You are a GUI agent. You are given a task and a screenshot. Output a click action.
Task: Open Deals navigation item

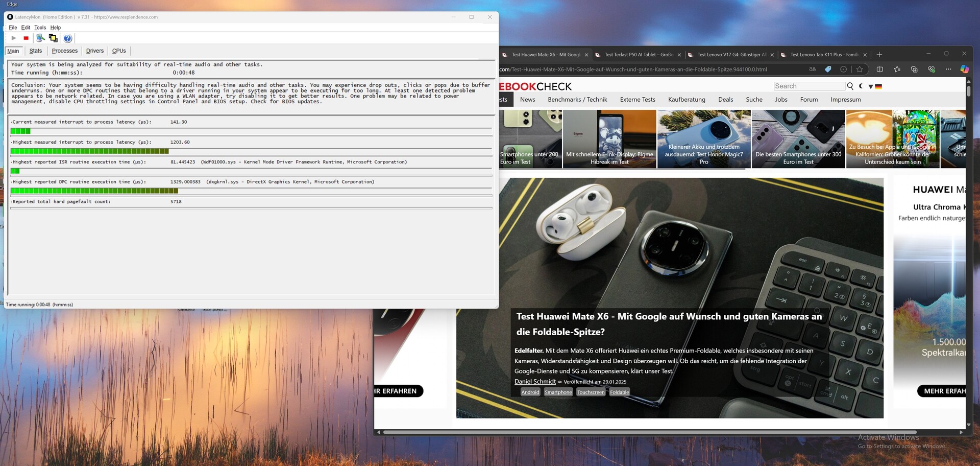(x=725, y=100)
